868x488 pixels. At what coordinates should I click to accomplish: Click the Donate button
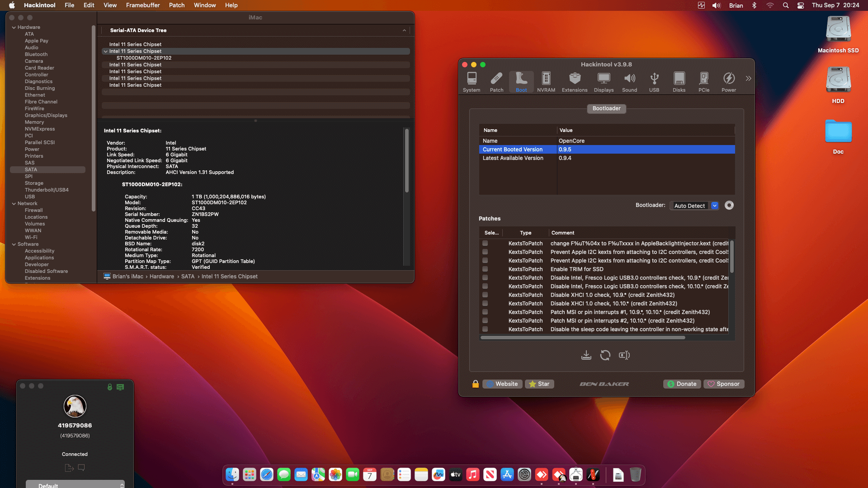point(682,384)
